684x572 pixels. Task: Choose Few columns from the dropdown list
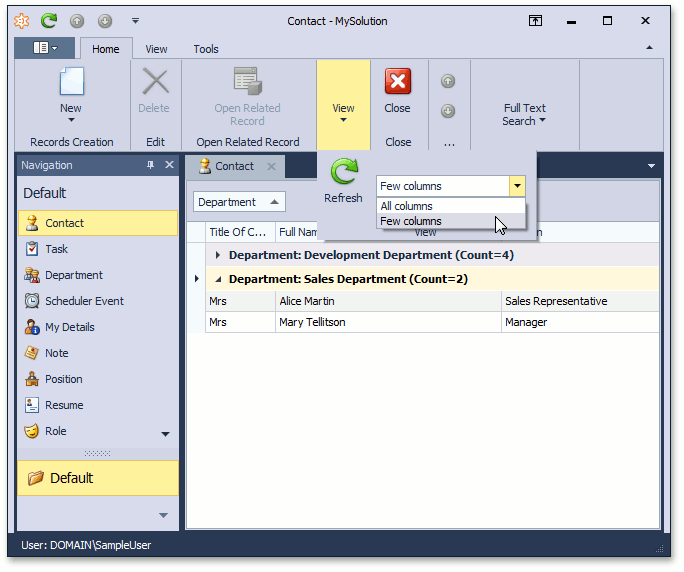(451, 221)
